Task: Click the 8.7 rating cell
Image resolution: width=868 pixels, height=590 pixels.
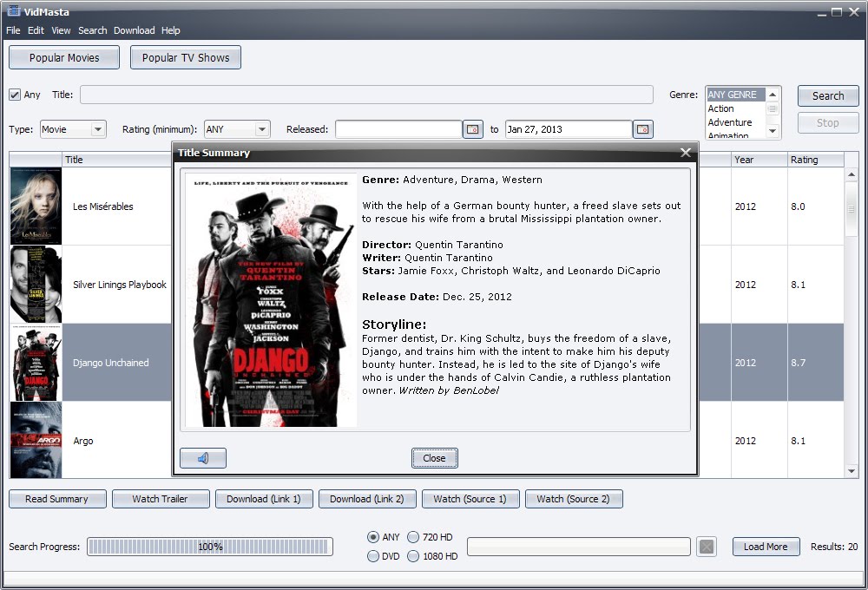Action: pyautogui.click(x=815, y=363)
